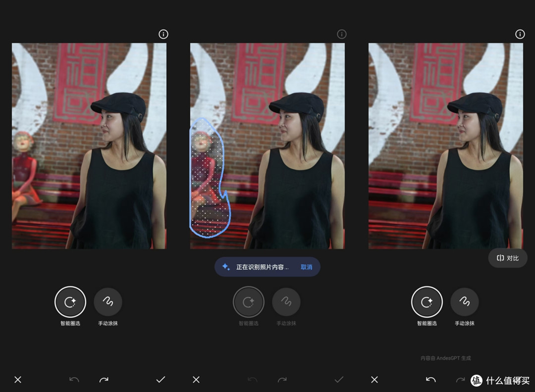Tap the 内容由 AndesGPT 生成 notice

446,358
